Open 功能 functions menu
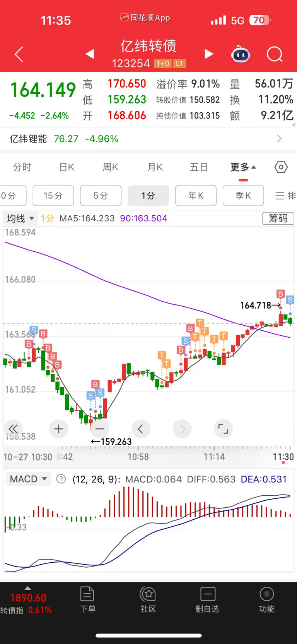The width and height of the screenshot is (297, 644). [x=266, y=599]
